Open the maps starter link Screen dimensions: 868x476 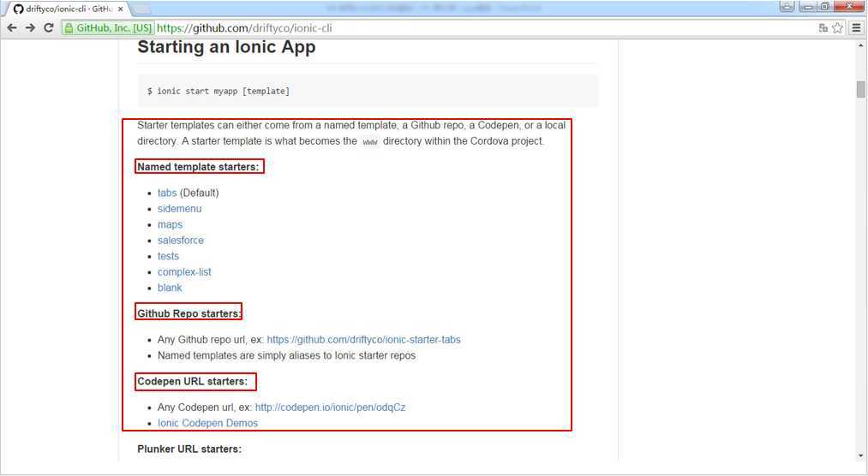point(170,225)
